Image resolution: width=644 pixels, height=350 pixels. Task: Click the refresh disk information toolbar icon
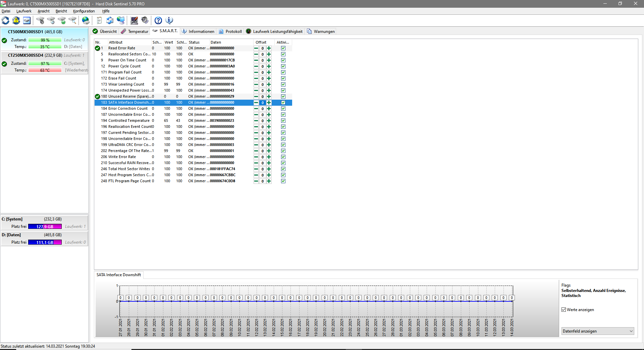(x=6, y=20)
